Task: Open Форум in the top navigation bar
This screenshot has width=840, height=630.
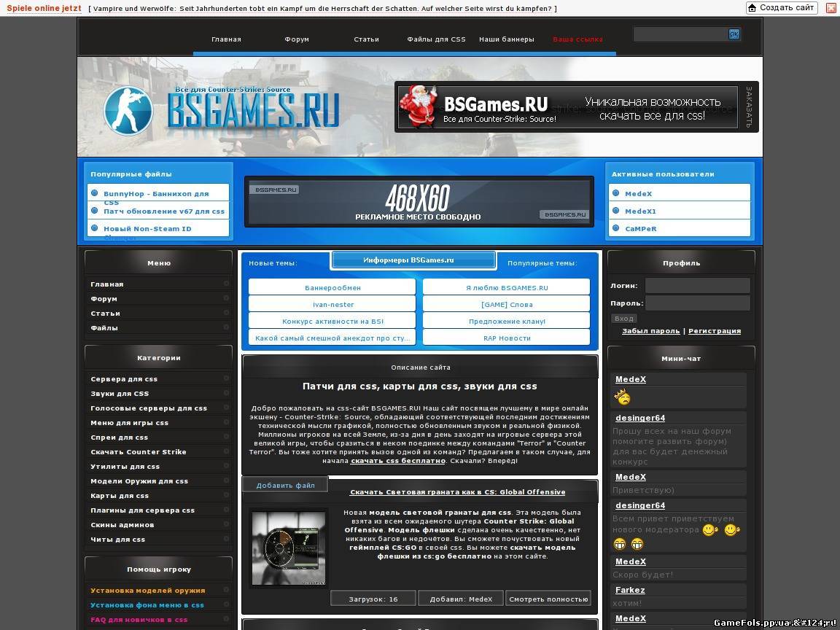Action: coord(297,39)
